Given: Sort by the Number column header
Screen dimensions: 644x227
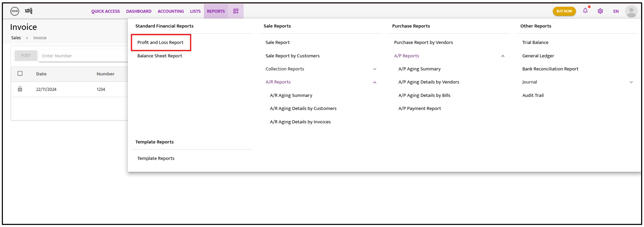Looking at the screenshot, I should [106, 74].
